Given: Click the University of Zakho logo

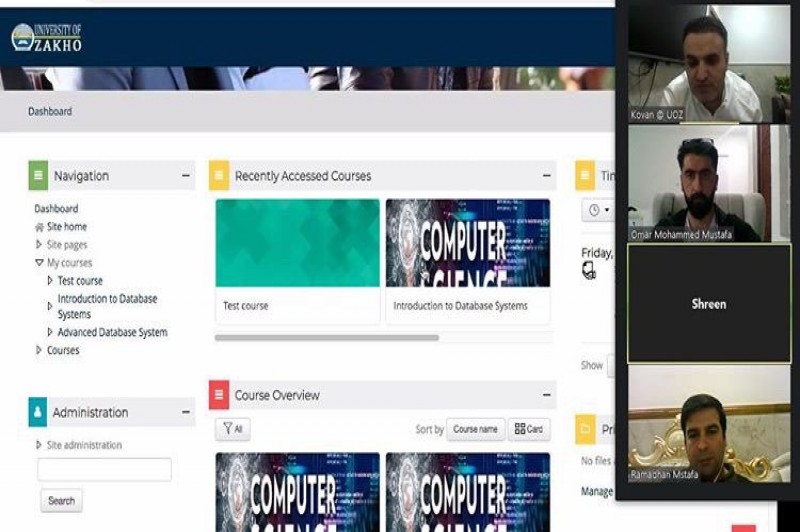Looking at the screenshot, I should point(46,38).
